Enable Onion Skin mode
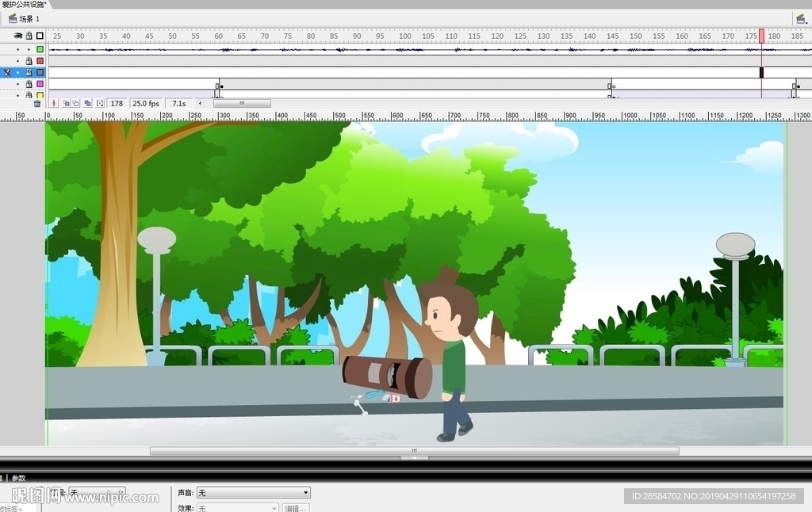Viewport: 812px width, 512px height. tap(67, 104)
